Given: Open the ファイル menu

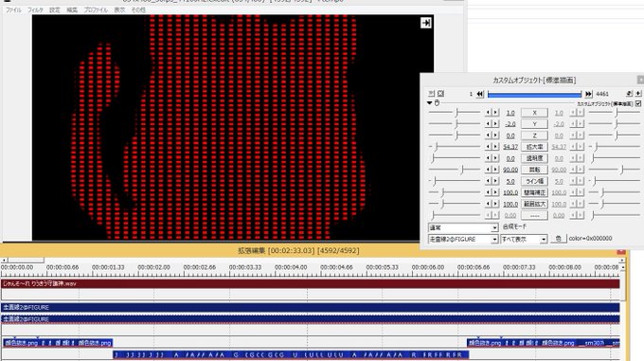Looking at the screenshot, I should (13, 9).
